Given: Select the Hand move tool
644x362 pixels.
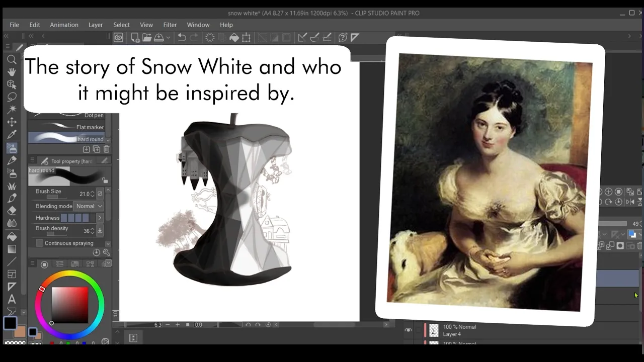Looking at the screenshot, I should (12, 72).
